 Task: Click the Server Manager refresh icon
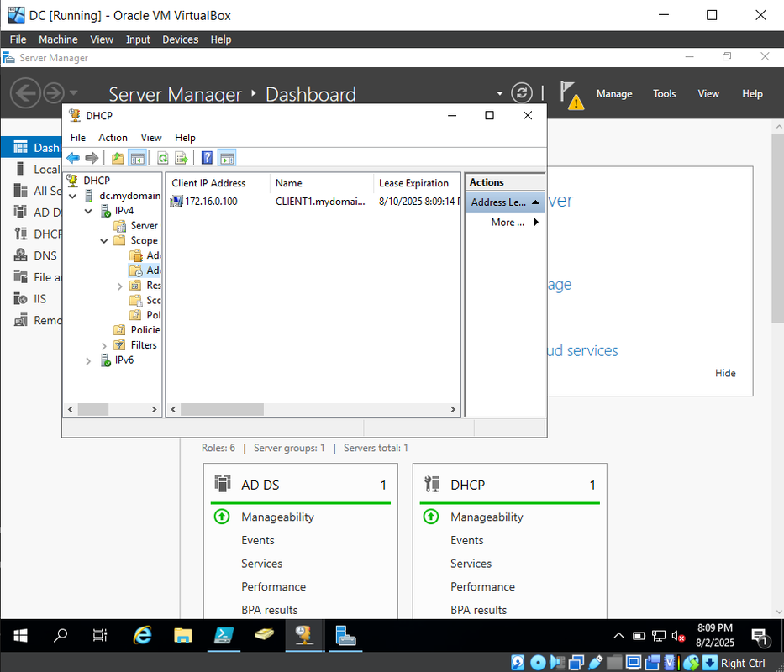click(x=522, y=92)
